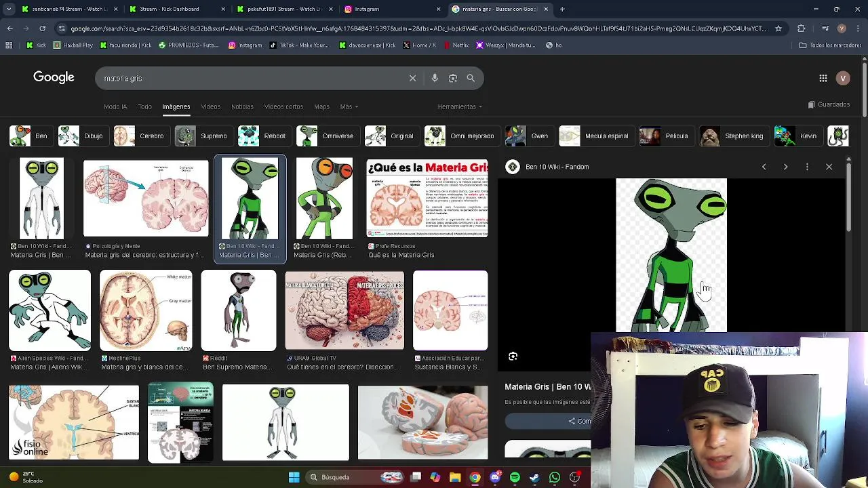Open OBS Studio from the taskbar

575,477
